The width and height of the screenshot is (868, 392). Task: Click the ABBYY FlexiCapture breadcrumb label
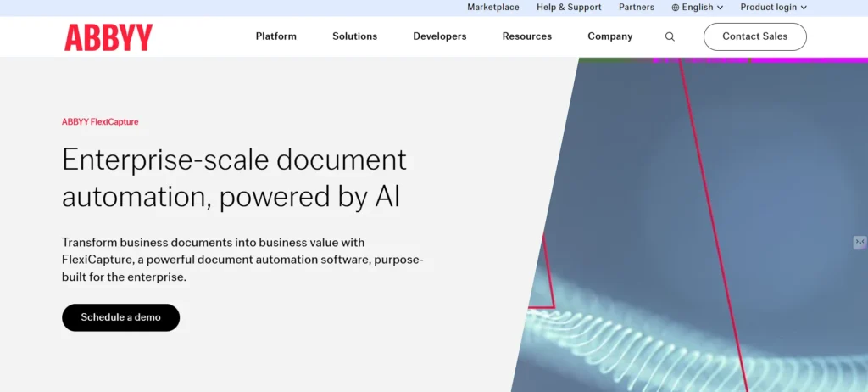point(100,122)
